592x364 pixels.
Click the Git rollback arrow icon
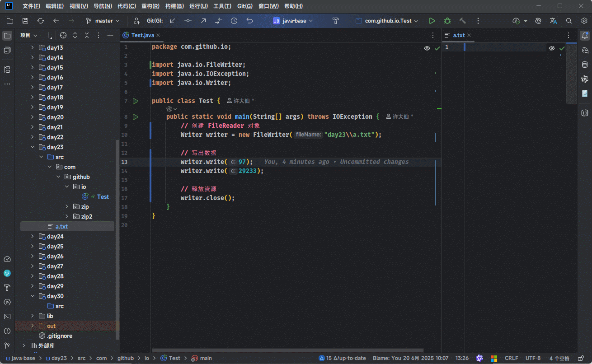[249, 21]
